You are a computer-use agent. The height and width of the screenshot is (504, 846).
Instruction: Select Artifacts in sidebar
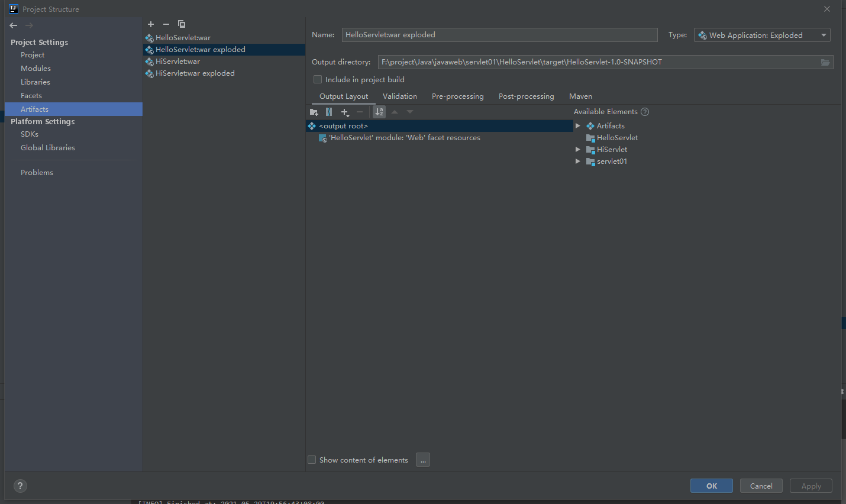(73, 109)
